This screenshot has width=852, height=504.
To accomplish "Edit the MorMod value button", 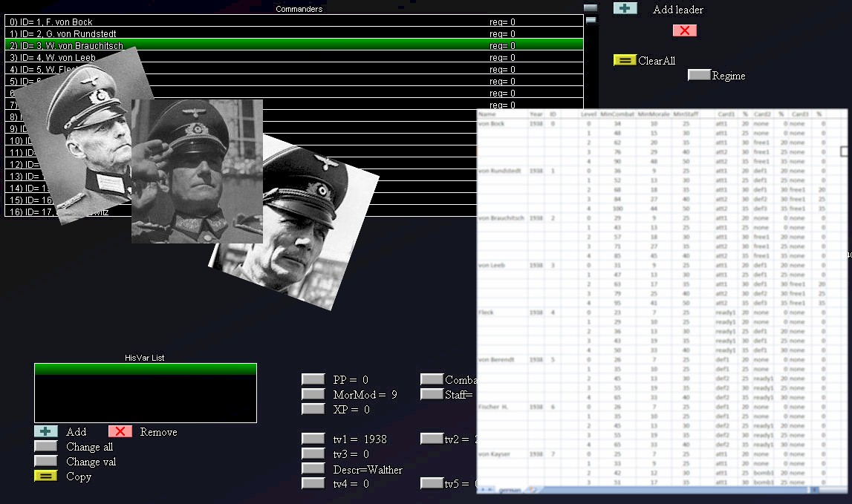I will 313,394.
